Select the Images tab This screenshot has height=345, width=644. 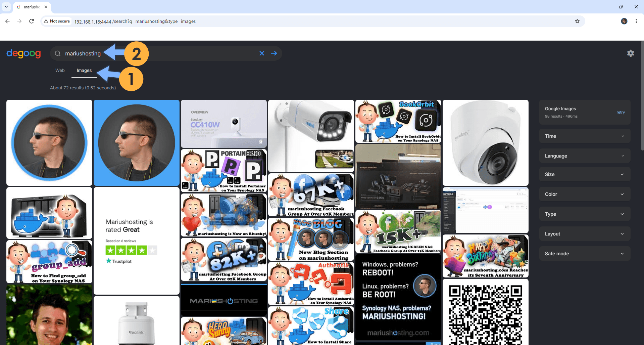[x=84, y=71]
